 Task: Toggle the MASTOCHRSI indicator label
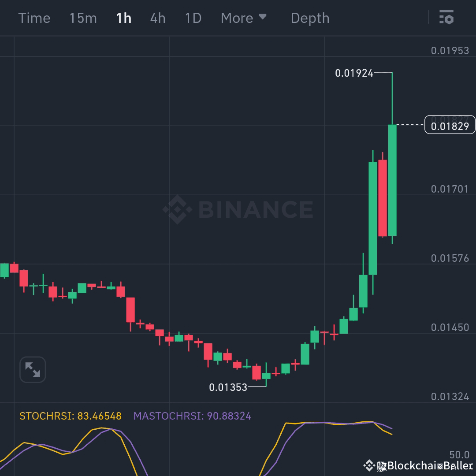pyautogui.click(x=193, y=416)
